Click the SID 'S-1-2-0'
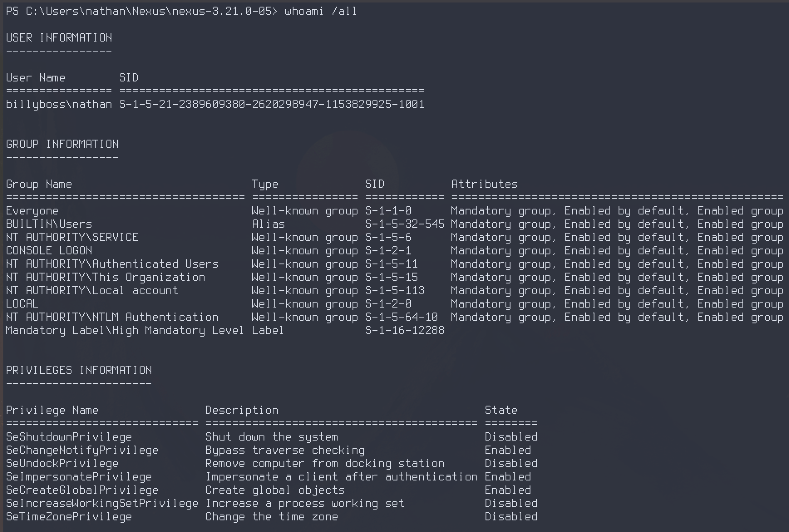Viewport: 789px width, 532px height. [x=388, y=304]
